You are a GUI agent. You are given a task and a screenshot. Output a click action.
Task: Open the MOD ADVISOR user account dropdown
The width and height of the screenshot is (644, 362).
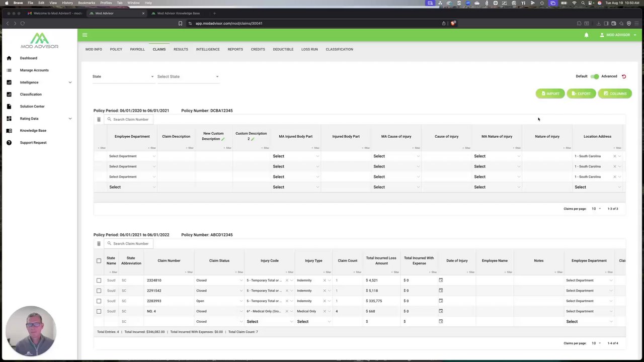[x=618, y=35]
